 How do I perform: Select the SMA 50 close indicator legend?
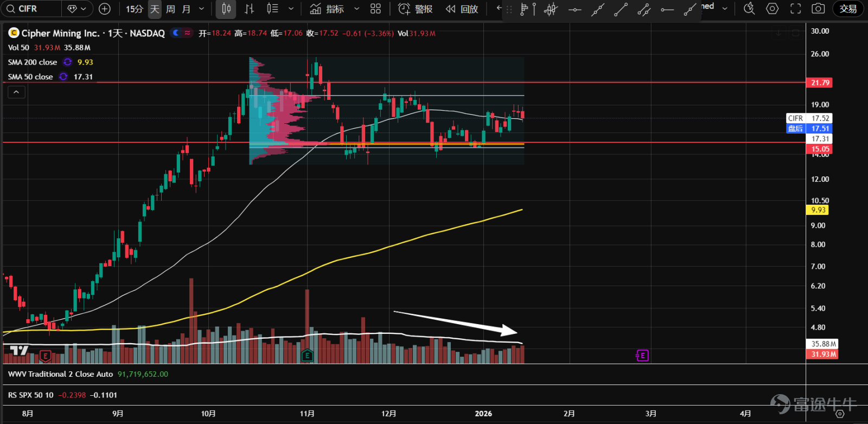pos(30,77)
